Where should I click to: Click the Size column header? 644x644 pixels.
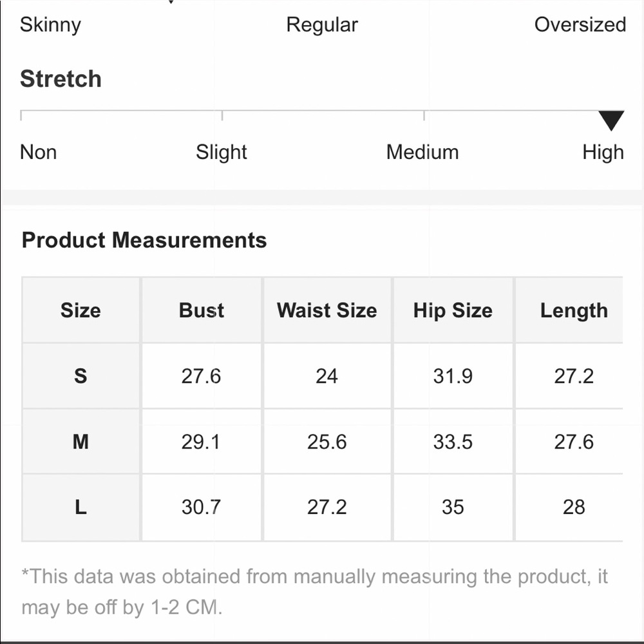click(80, 310)
